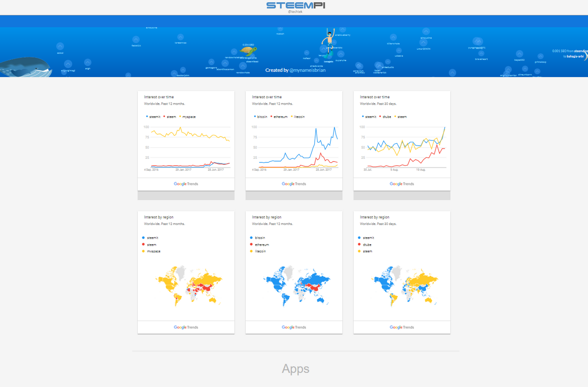This screenshot has width=588, height=387.
Task: Click the upvote bubble labeled elhoudine
Action: coord(426,32)
